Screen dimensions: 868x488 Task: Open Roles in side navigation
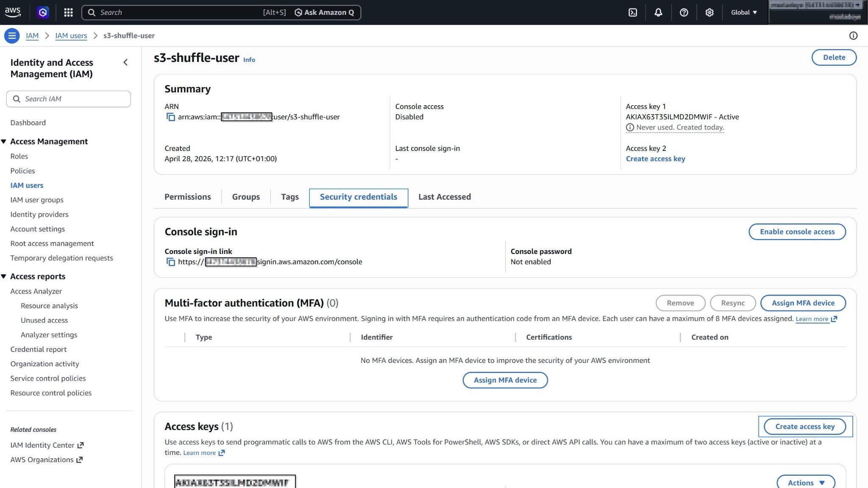[19, 156]
